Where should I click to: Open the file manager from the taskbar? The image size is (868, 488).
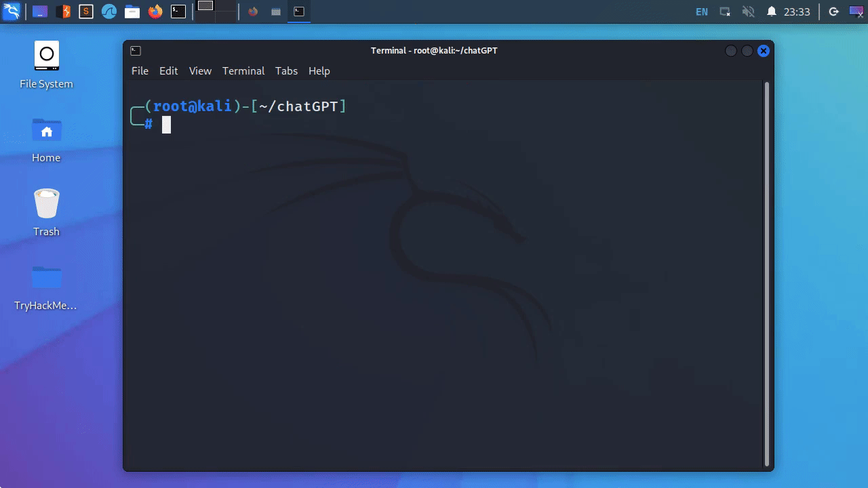tap(132, 11)
